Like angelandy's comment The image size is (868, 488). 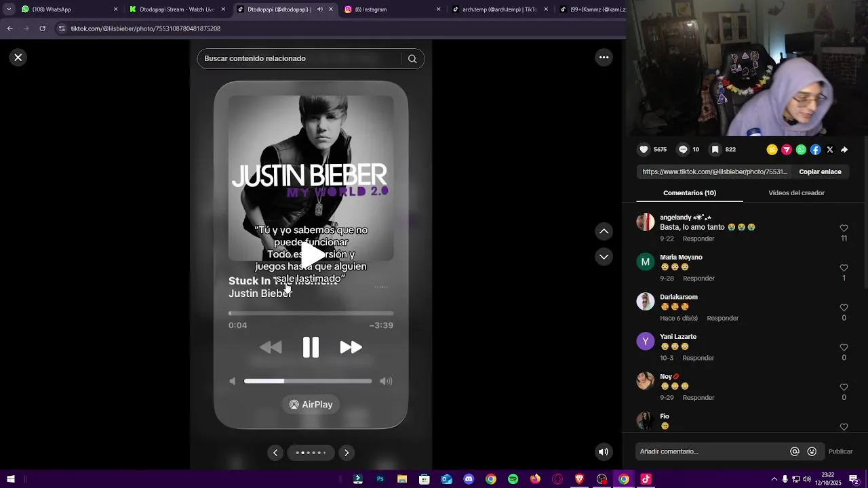(x=844, y=228)
